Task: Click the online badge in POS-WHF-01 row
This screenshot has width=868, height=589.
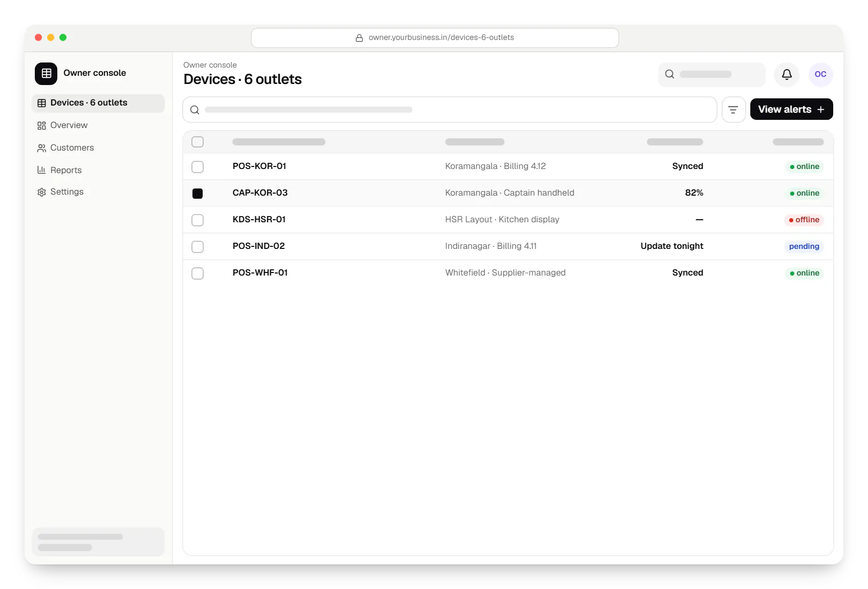Action: 805,274
